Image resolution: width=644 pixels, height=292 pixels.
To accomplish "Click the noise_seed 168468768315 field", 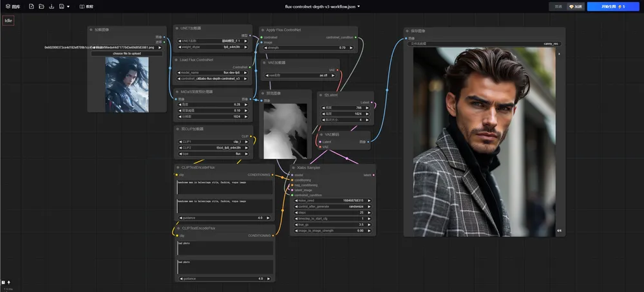I will (333, 201).
